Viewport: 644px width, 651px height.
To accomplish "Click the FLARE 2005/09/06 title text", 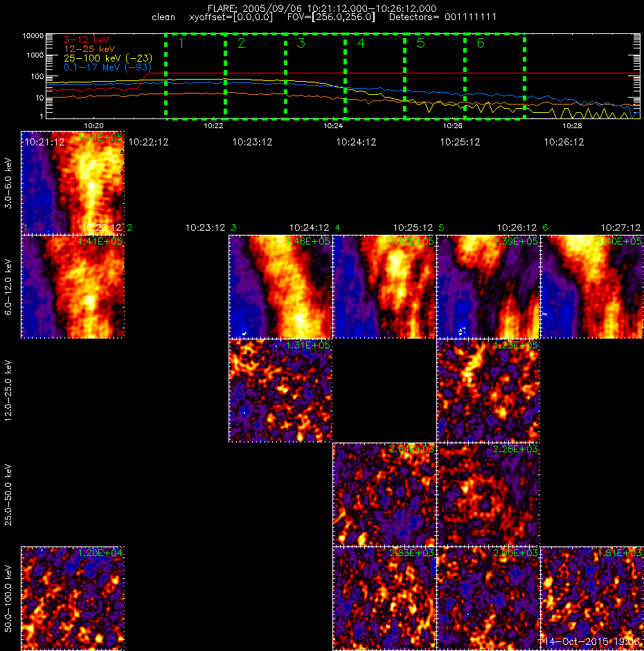I will (322, 8).
